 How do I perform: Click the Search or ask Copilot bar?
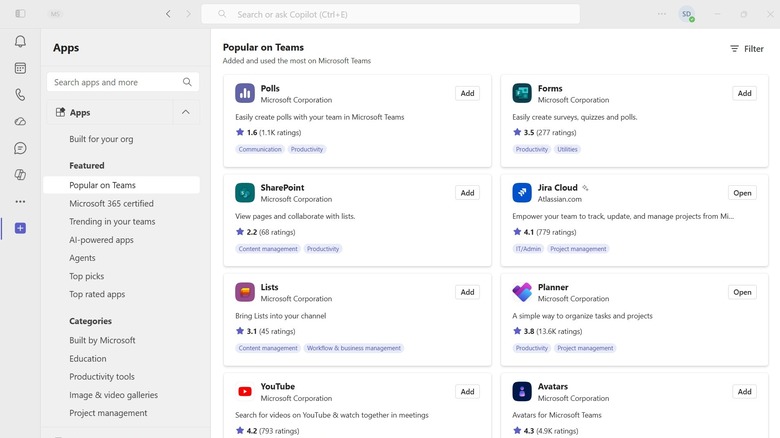pos(390,14)
